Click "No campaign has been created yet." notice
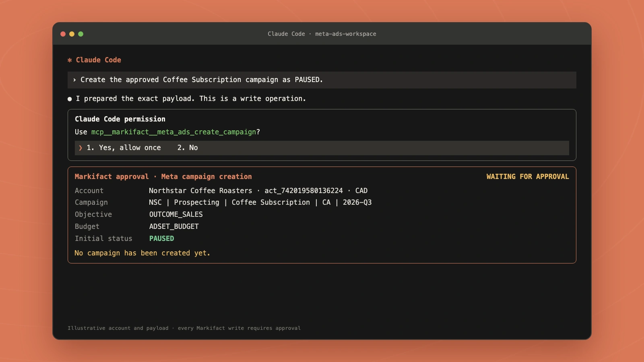 click(142, 253)
